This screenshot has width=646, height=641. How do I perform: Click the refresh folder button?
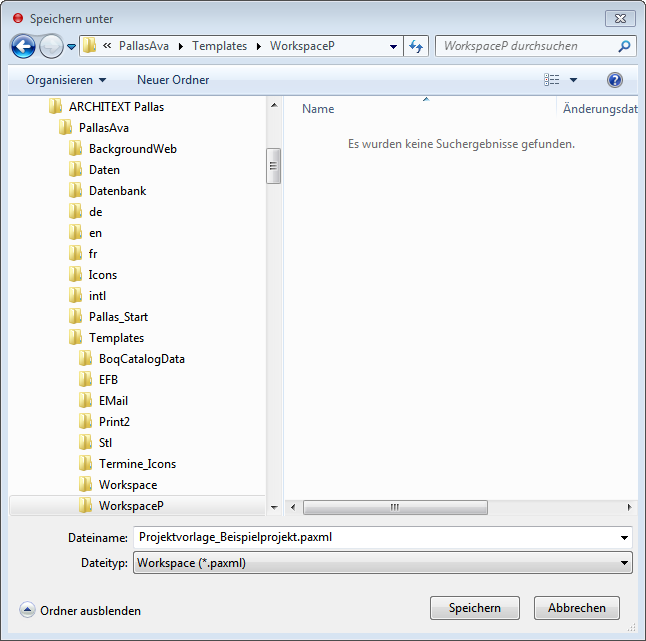pos(416,46)
